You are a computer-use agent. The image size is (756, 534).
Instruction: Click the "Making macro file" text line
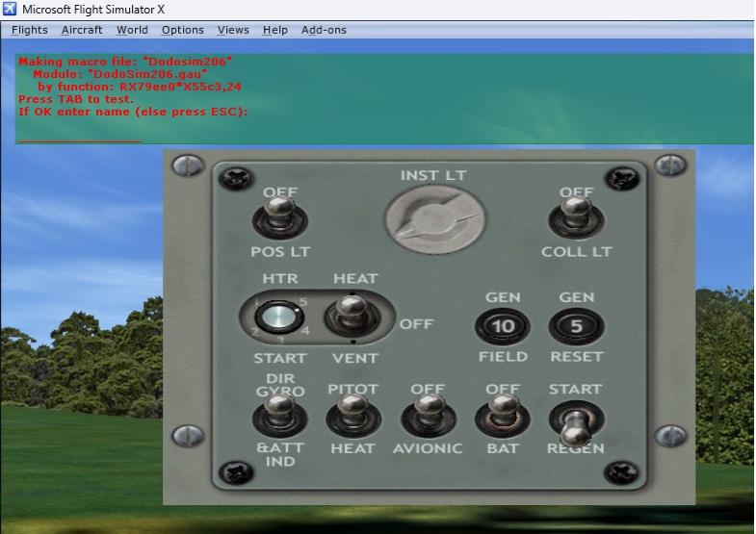(125, 62)
